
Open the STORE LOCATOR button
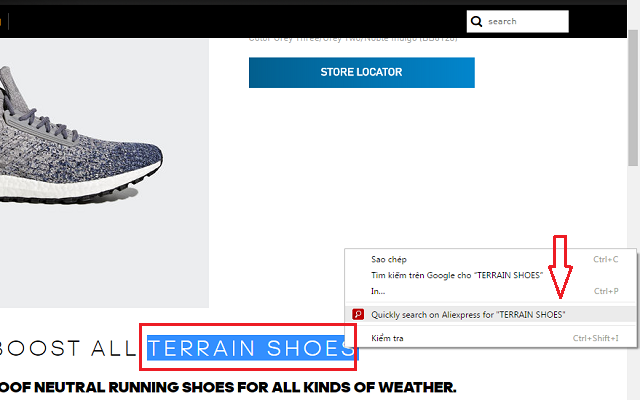coord(362,72)
